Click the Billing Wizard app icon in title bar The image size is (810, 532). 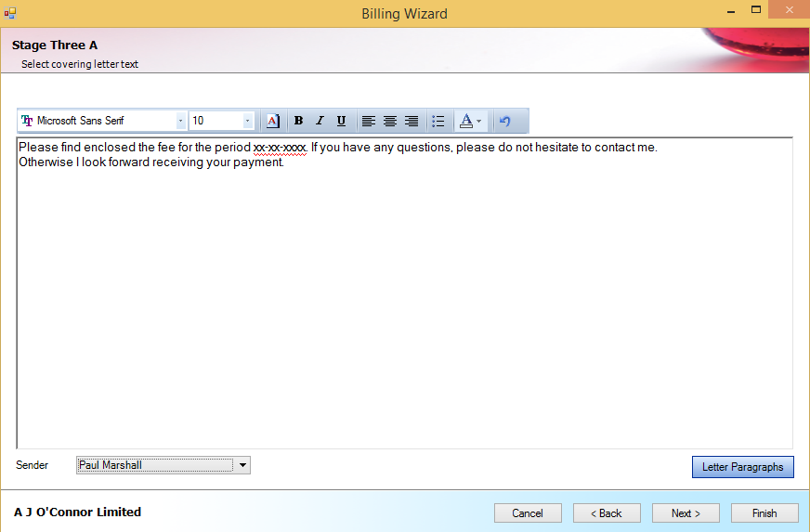pyautogui.click(x=10, y=13)
